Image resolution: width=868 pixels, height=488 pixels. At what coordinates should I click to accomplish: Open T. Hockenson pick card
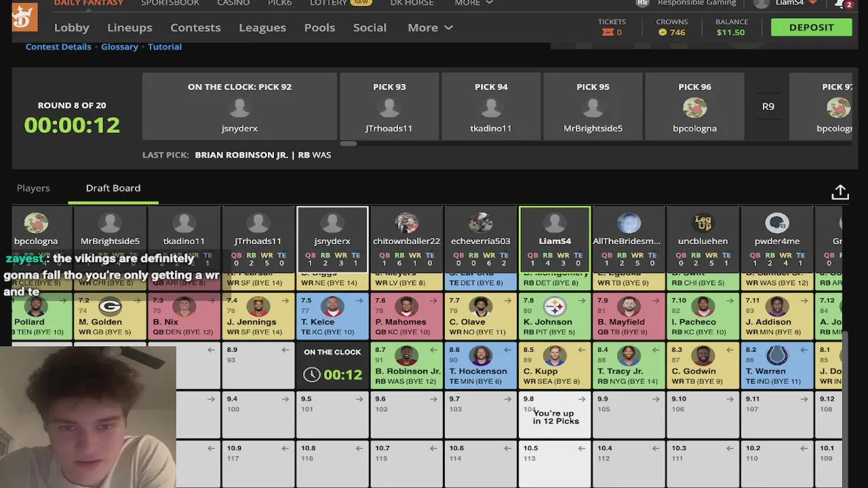click(480, 365)
